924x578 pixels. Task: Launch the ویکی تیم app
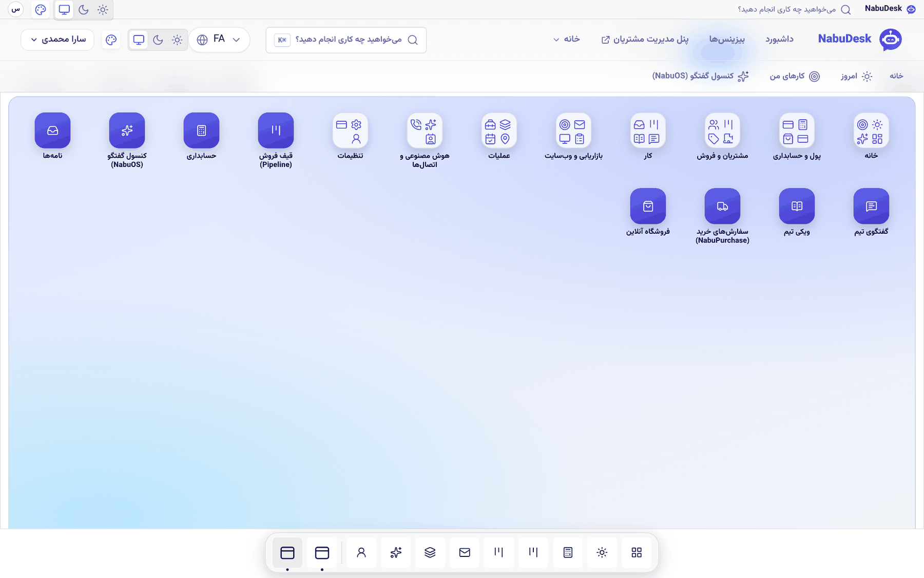[797, 206]
